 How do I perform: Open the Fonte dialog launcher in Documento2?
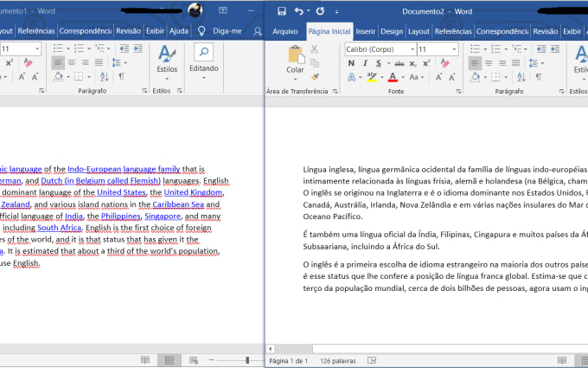click(x=458, y=91)
